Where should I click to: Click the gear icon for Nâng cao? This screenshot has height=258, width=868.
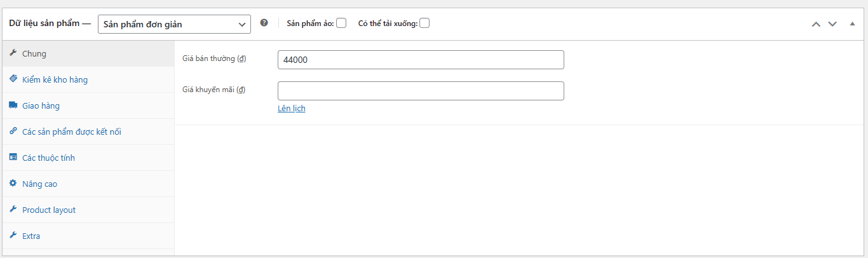coord(13,184)
